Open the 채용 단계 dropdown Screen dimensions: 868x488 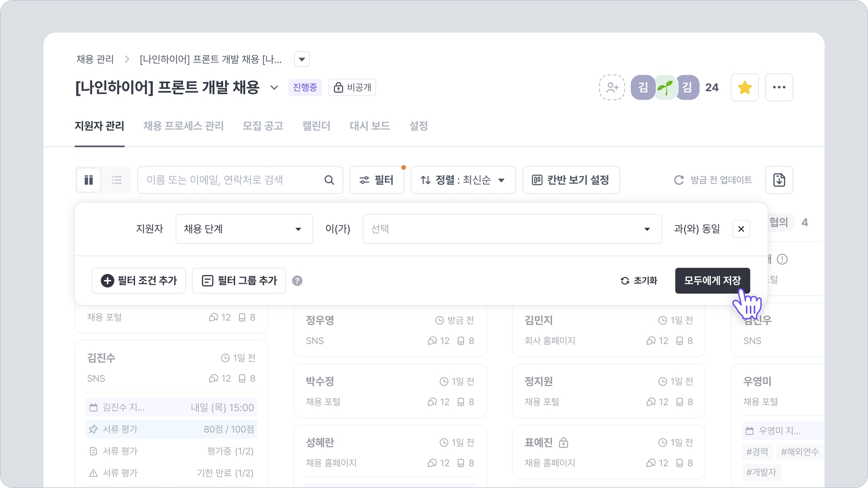(244, 229)
